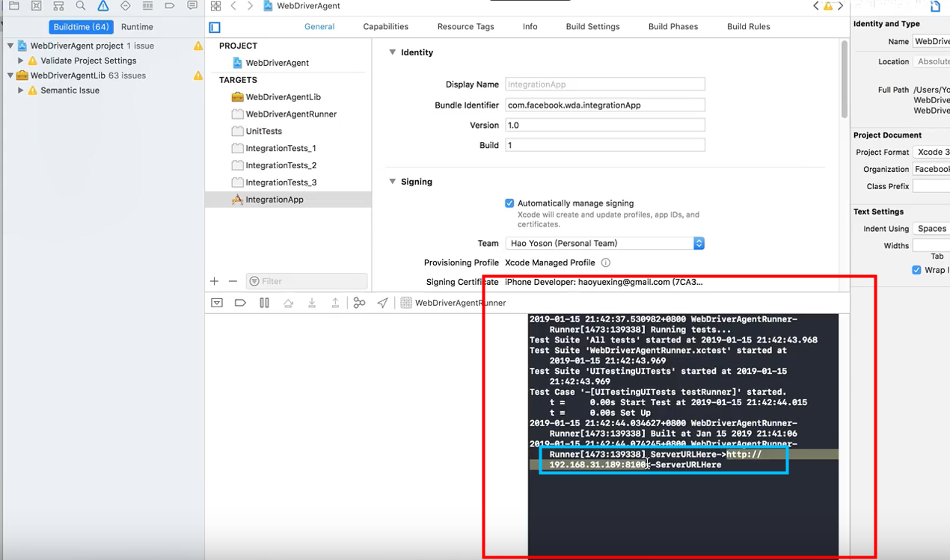
Task: Open info icon beside Xcode Managed Profile
Action: tap(606, 262)
